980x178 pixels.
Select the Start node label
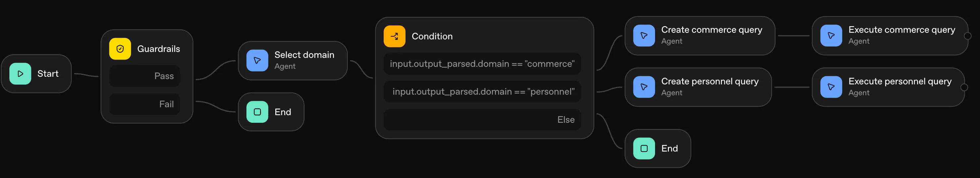pyautogui.click(x=48, y=74)
